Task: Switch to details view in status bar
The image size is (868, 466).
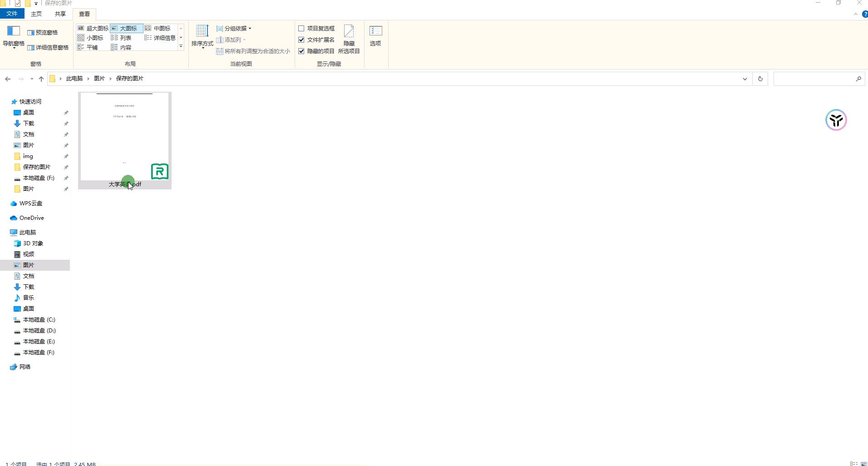Action: [x=853, y=464]
